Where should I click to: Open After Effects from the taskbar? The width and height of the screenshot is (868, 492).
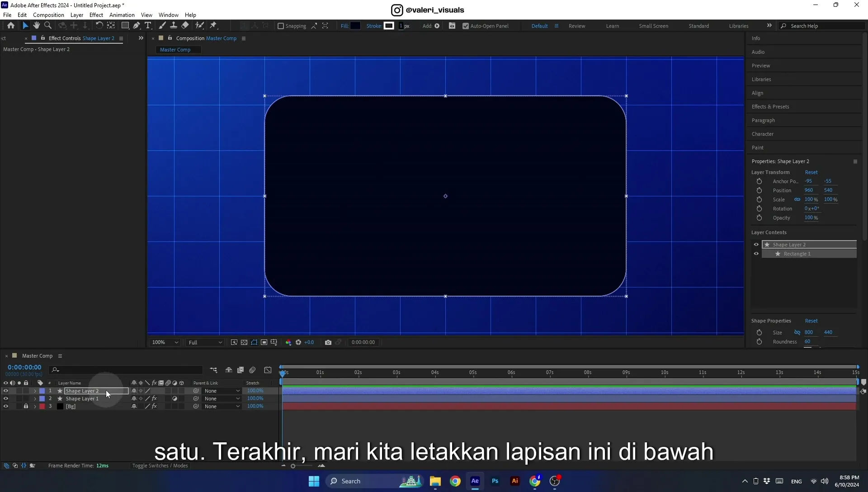tap(475, 481)
